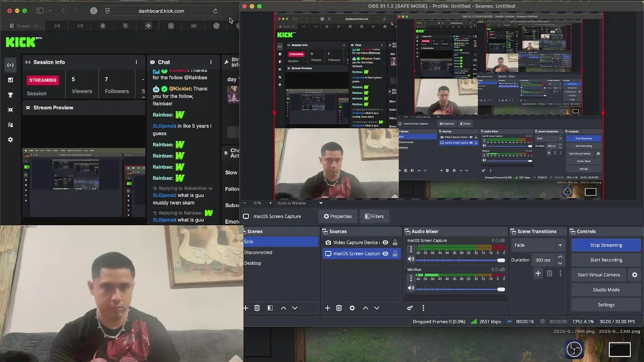Toggle the Safari sidebar button
Screen dimensions: 644x362
click(x=40, y=11)
